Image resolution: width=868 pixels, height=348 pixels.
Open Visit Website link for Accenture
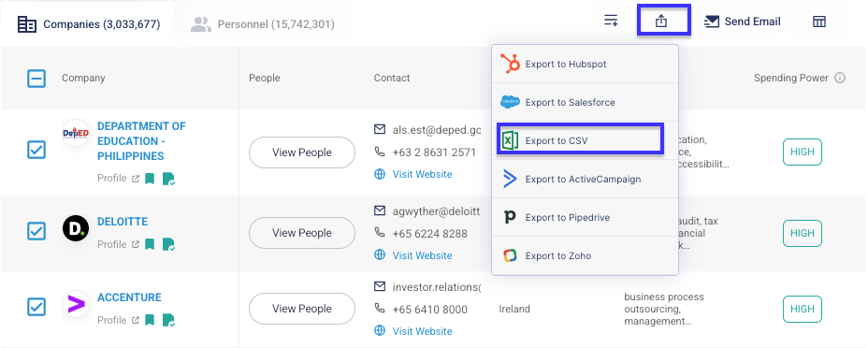(423, 331)
